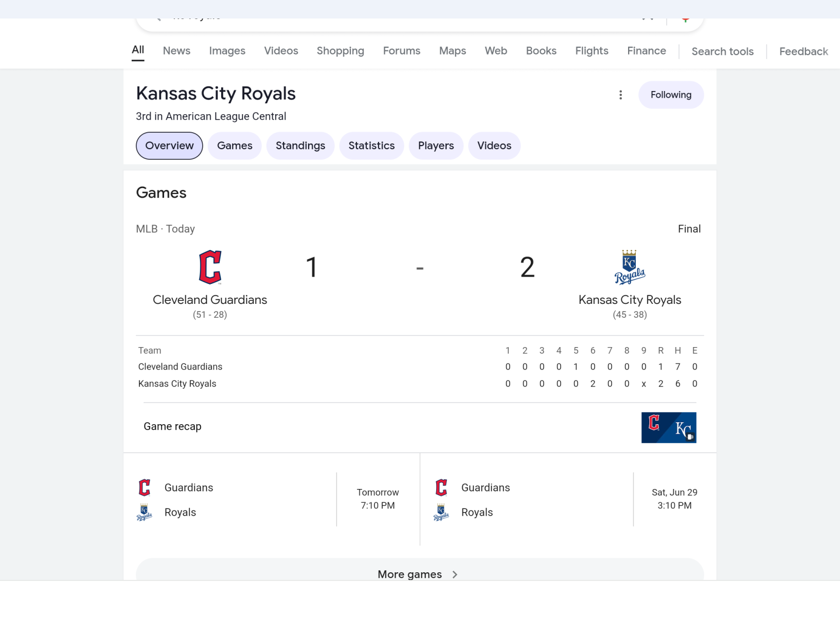840x617 pixels.
Task: Open the Game recap row
Action: (x=420, y=427)
